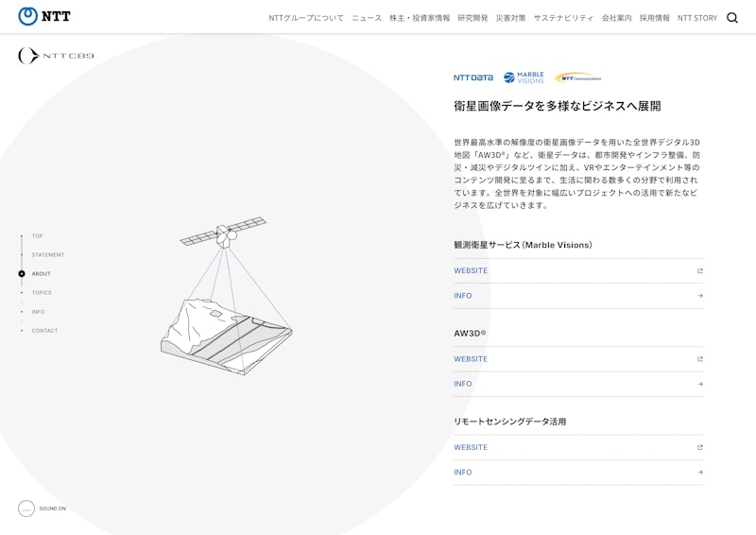Screen dimensions: 756x535
Task: Jump to TOP section in side navigation
Action: [x=37, y=236]
